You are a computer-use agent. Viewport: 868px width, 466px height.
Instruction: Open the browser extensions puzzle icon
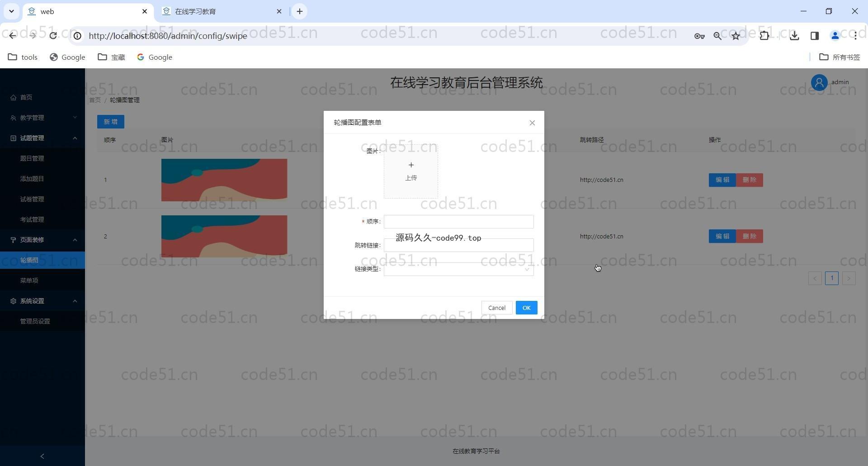click(x=764, y=36)
